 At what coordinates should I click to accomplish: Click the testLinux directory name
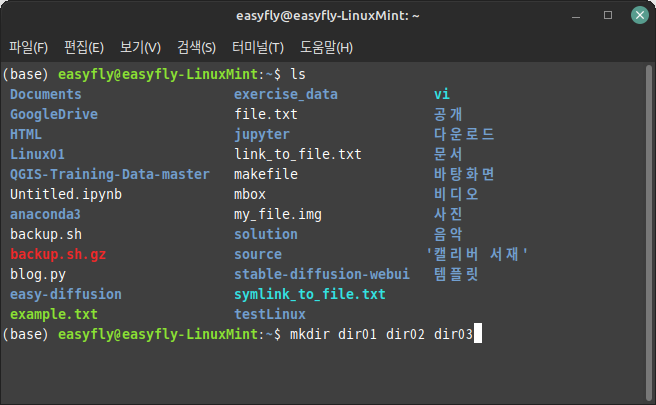tap(270, 314)
